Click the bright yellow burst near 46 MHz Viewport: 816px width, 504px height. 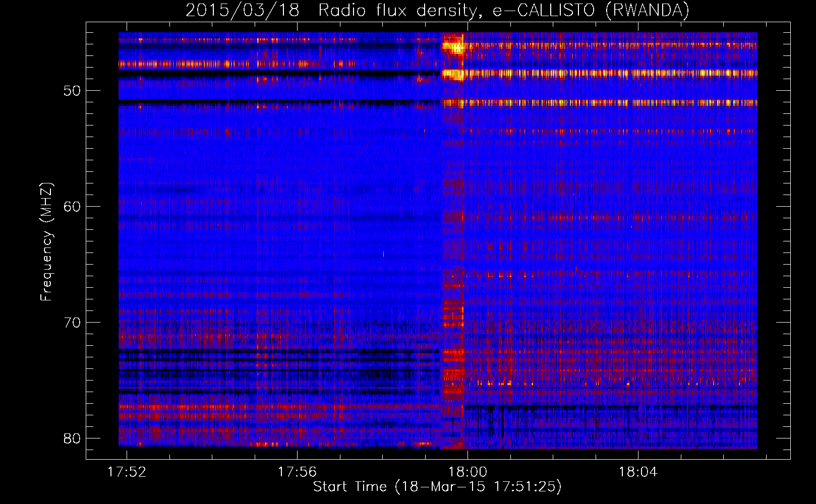pos(453,47)
